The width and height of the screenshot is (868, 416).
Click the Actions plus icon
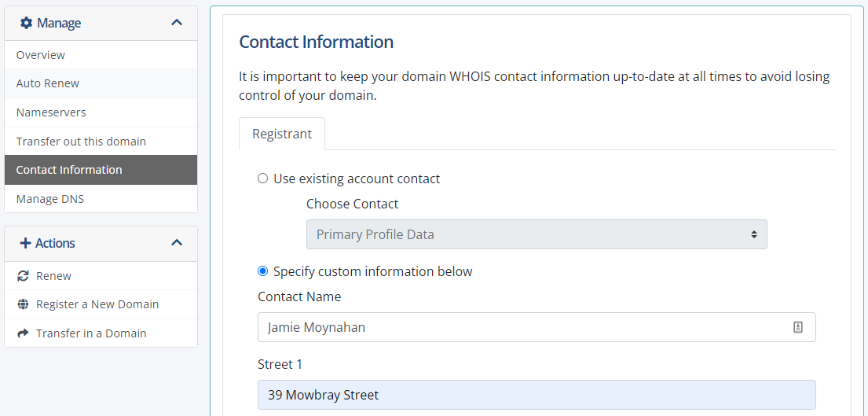(x=25, y=243)
